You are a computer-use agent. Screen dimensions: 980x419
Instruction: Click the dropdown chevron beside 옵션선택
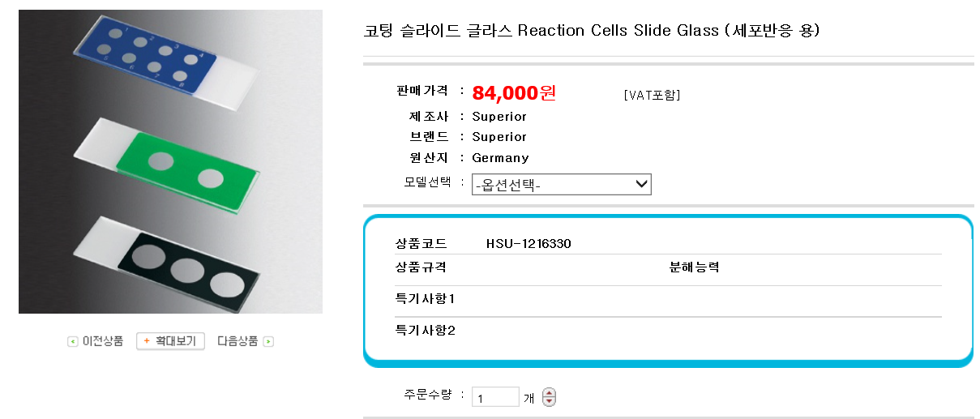pyautogui.click(x=642, y=185)
